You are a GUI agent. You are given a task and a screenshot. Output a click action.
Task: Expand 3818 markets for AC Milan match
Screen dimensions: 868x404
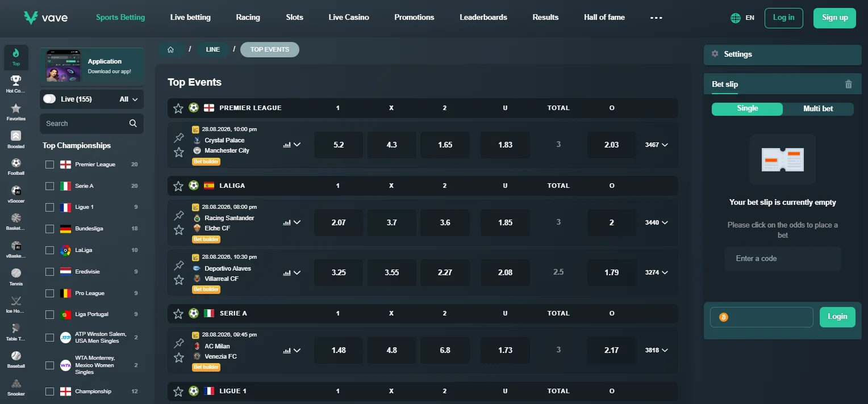(x=657, y=350)
